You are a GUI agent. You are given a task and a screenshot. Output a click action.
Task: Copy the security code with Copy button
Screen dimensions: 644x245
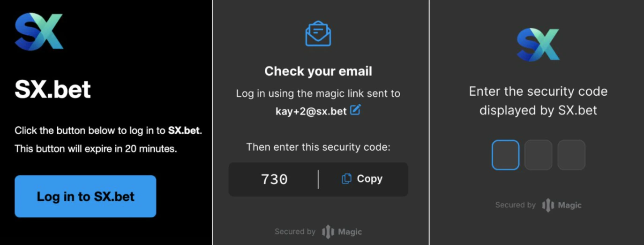362,179
